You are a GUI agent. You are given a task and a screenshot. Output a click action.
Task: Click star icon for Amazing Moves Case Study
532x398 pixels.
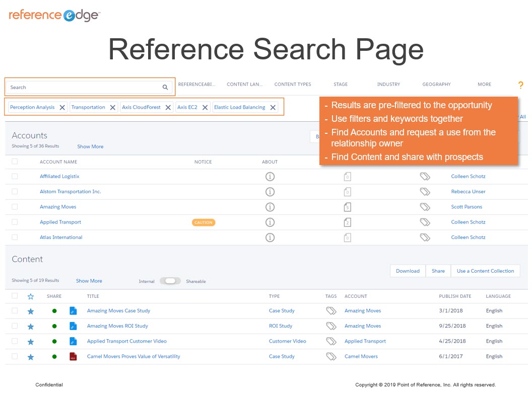[30, 311]
